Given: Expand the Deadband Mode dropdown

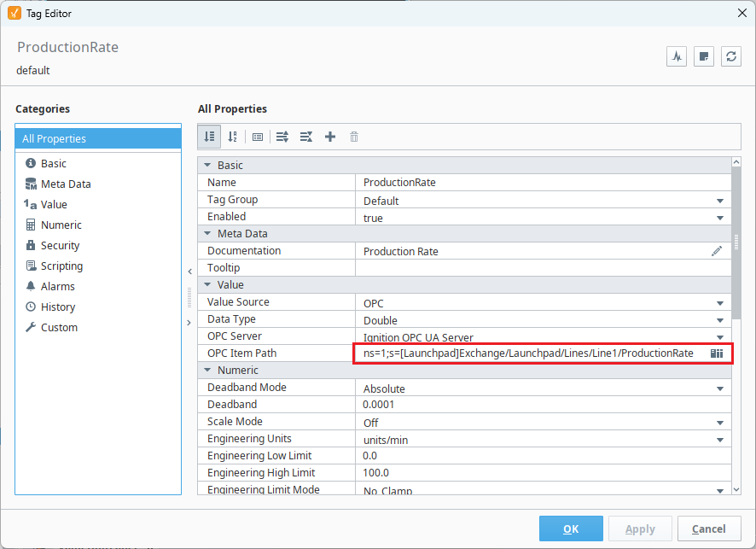Looking at the screenshot, I should 719,388.
